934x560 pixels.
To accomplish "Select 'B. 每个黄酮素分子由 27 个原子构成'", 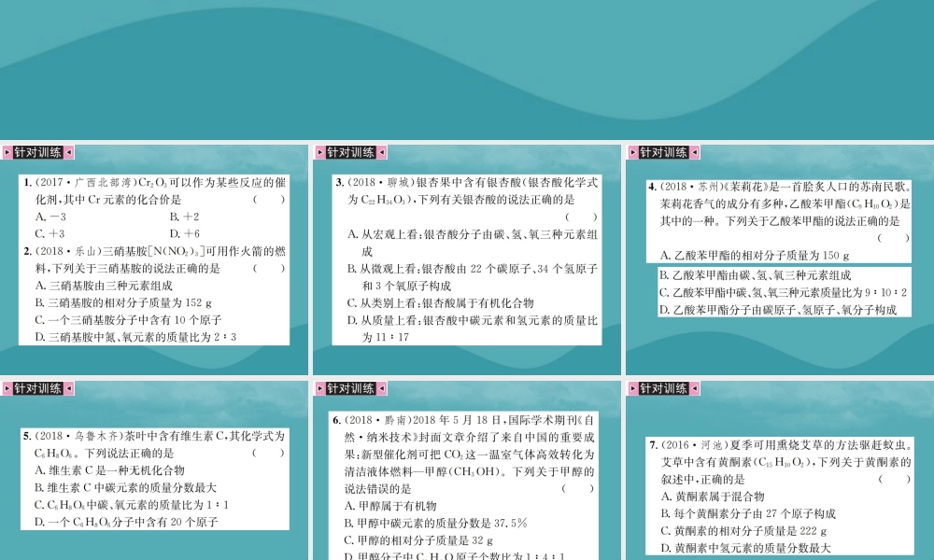I will pos(748,514).
